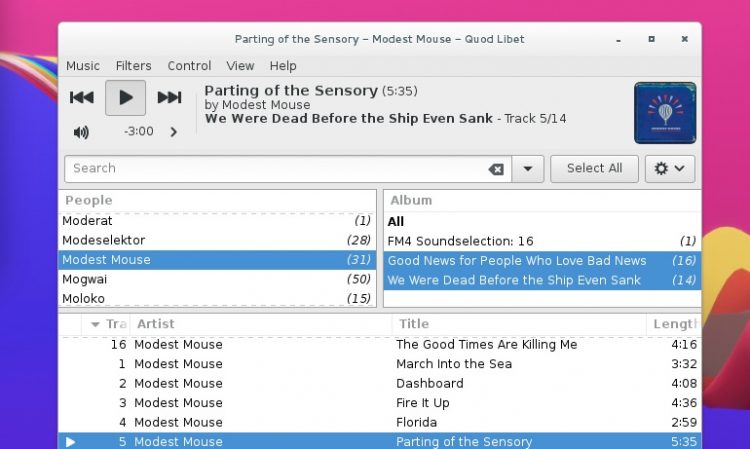Click the now-playing indicator on track 5
Image resolution: width=750 pixels, height=449 pixels.
coord(70,442)
